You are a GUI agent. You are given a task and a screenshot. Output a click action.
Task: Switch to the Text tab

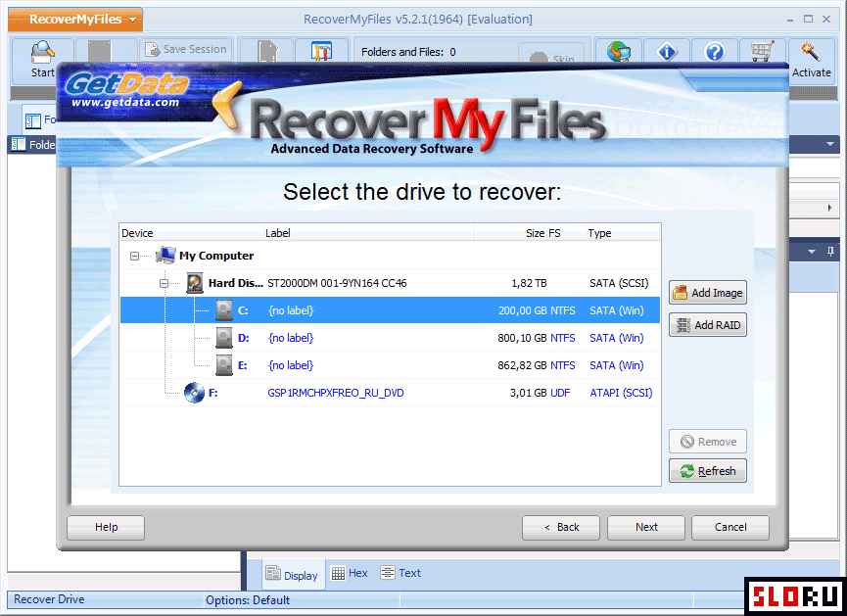400,573
